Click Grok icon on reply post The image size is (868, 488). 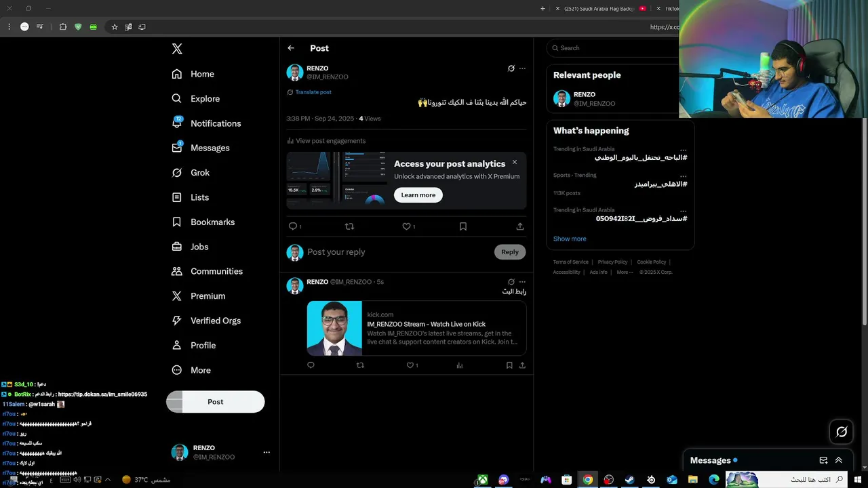(511, 282)
